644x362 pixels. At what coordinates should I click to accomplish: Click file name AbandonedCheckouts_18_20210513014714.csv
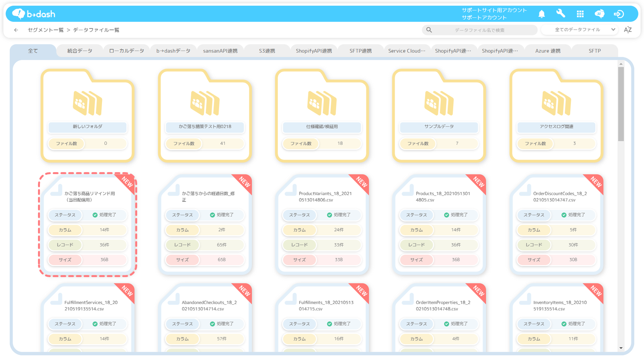(x=209, y=306)
